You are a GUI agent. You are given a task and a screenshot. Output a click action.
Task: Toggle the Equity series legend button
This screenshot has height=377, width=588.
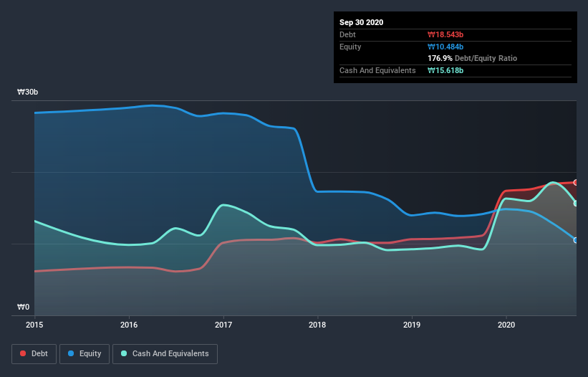point(85,354)
